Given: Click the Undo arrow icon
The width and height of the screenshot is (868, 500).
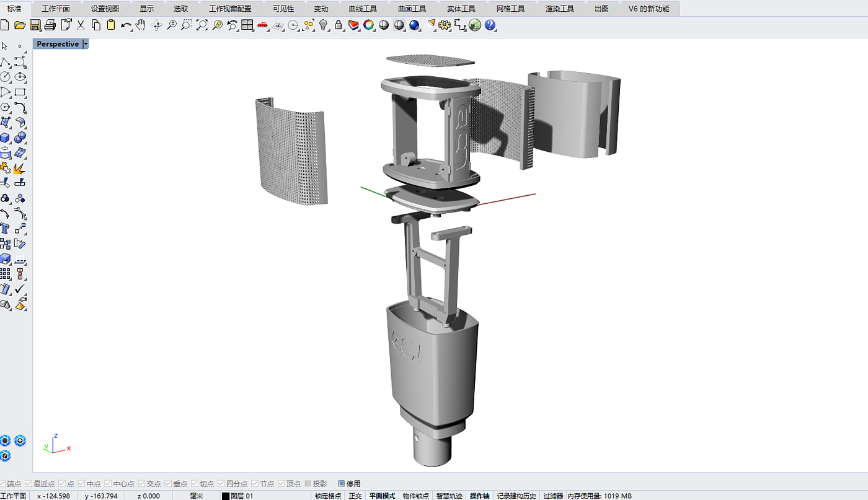Looking at the screenshot, I should click(126, 25).
